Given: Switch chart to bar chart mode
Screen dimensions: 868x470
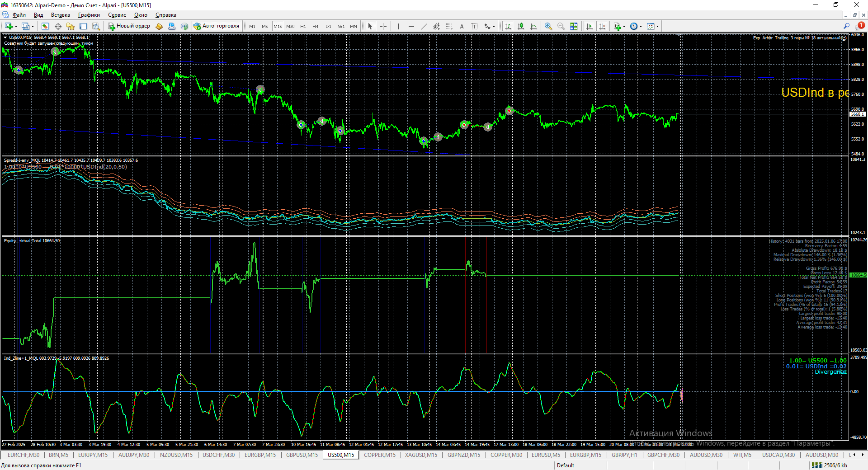Looking at the screenshot, I should [x=508, y=26].
